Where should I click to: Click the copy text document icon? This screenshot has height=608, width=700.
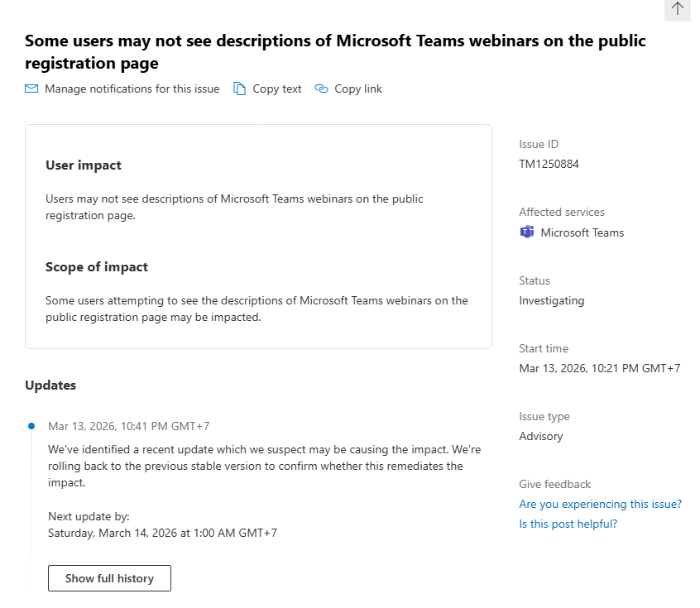point(239,89)
